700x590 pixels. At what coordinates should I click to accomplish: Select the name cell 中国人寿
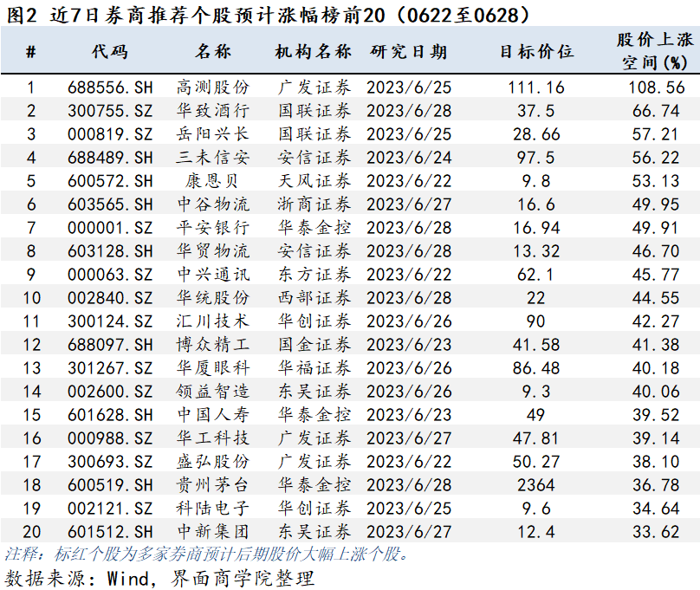(x=213, y=415)
